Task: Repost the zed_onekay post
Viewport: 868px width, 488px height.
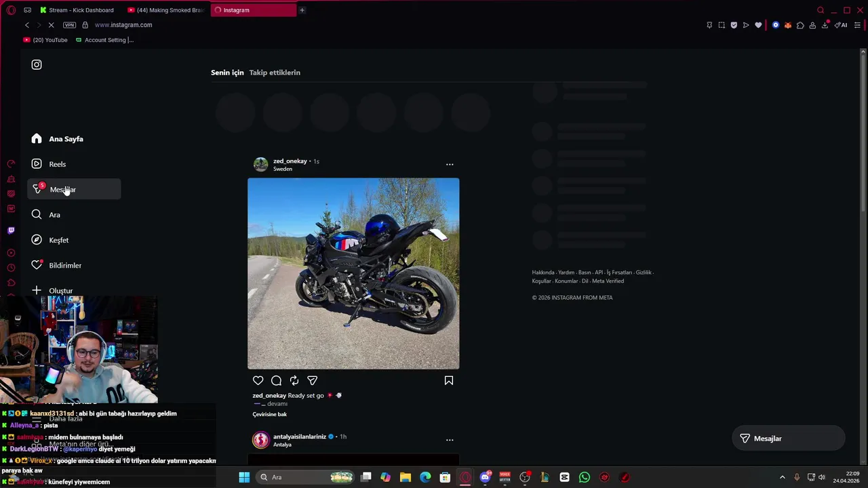Action: tap(294, 381)
